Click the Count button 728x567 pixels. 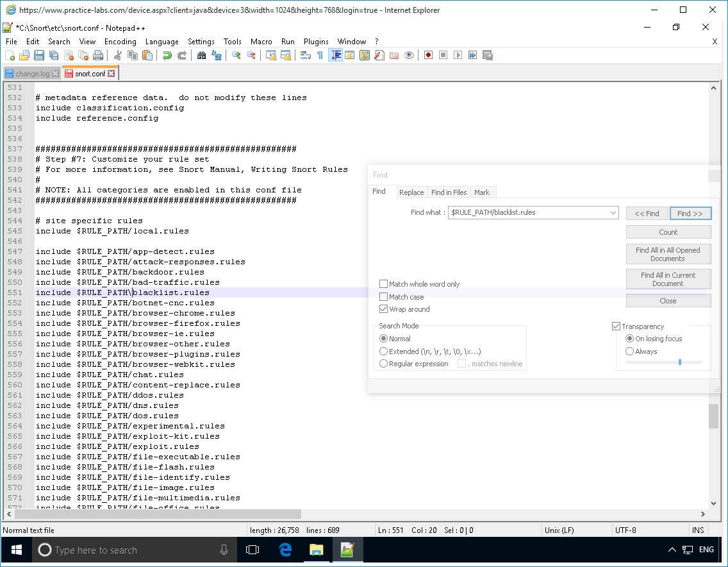tap(668, 232)
